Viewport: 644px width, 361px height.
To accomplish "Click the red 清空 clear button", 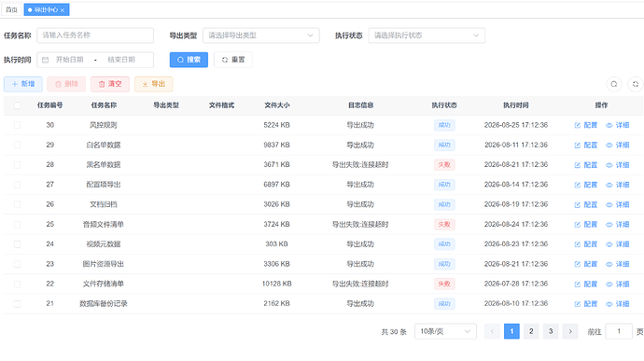I will coord(110,84).
